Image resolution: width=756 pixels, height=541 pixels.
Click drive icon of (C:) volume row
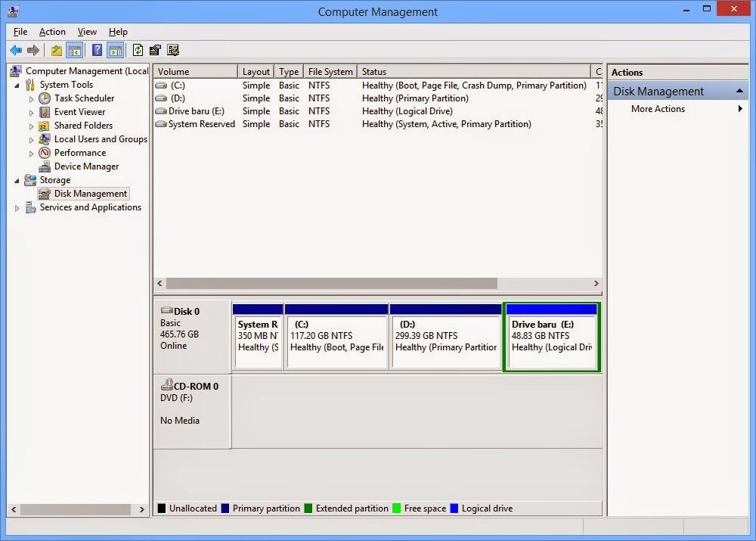[x=161, y=86]
